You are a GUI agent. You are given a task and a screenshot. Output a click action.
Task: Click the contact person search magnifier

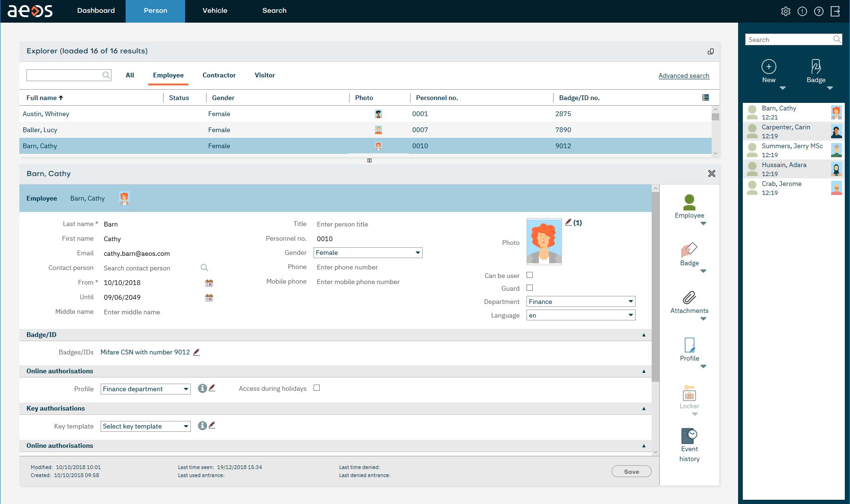tap(204, 268)
